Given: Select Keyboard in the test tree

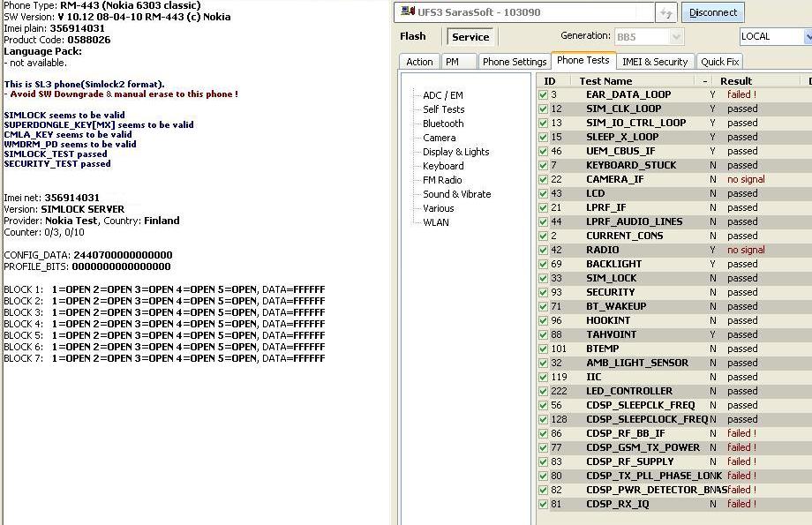Looking at the screenshot, I should coord(443,166).
